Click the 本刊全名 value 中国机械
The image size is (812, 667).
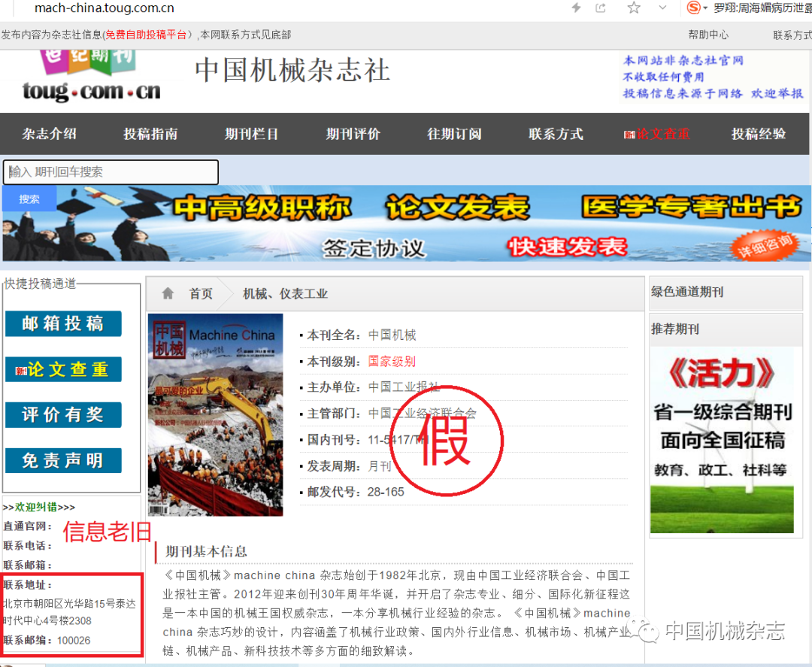click(x=392, y=335)
